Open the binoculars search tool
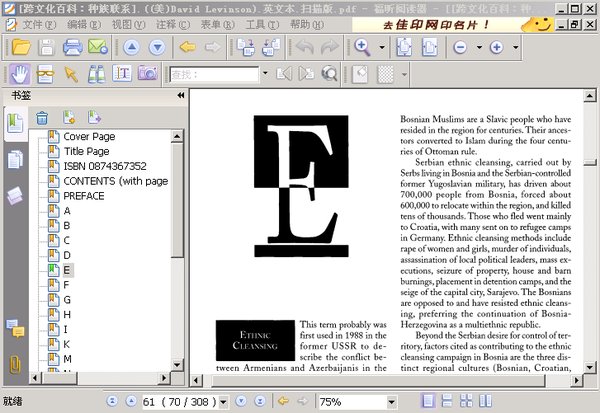Image resolution: width=600 pixels, height=413 pixels. (x=96, y=73)
